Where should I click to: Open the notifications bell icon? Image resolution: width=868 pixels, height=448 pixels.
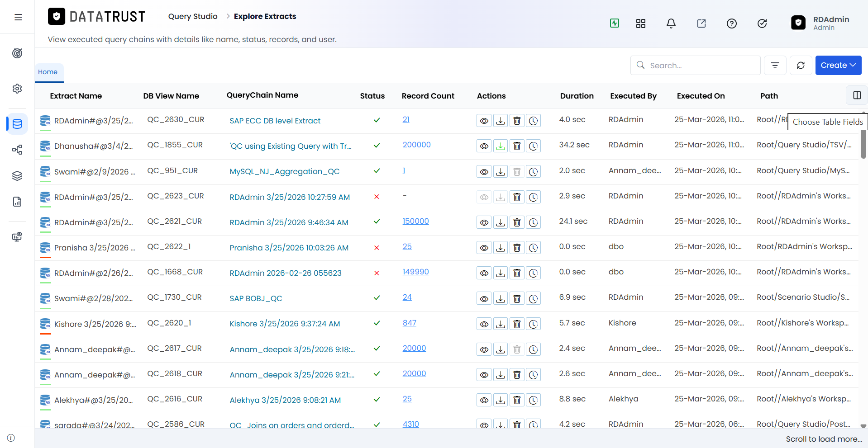tap(671, 24)
